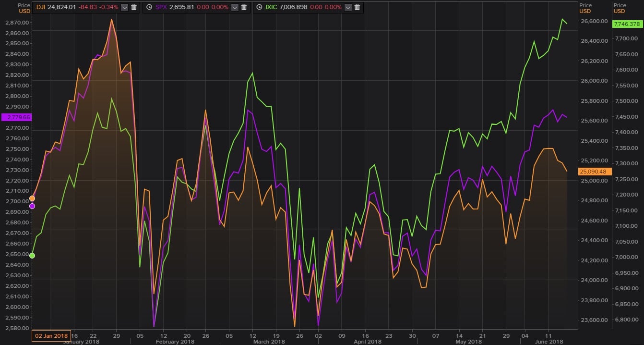Screen dimensions: 644x345
Task: Click the 26,600.00 right axis value
Action: [x=594, y=21]
